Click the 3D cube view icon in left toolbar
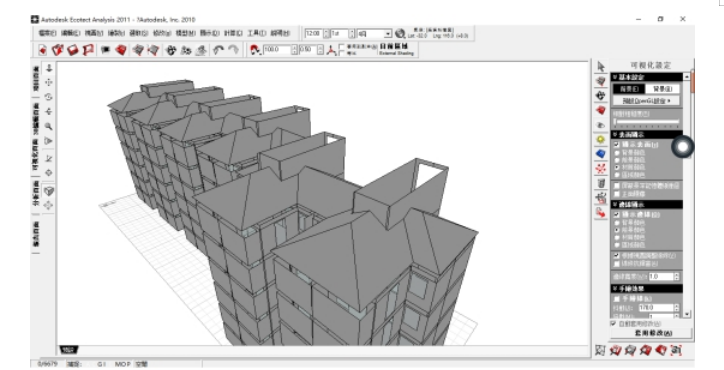724x370 pixels. 48,191
